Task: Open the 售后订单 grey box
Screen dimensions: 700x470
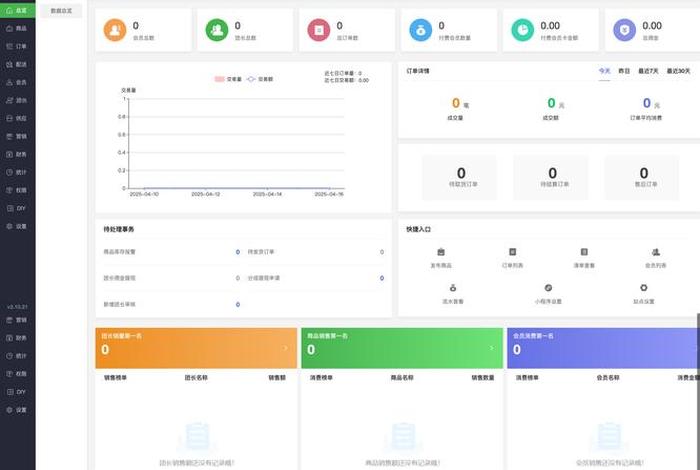Action: [x=642, y=177]
